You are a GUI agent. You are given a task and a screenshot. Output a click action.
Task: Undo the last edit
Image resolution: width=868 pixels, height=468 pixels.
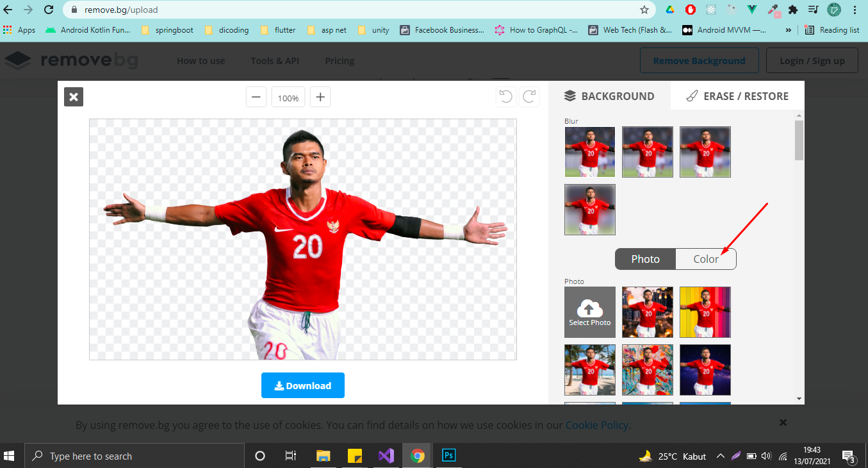(x=506, y=97)
